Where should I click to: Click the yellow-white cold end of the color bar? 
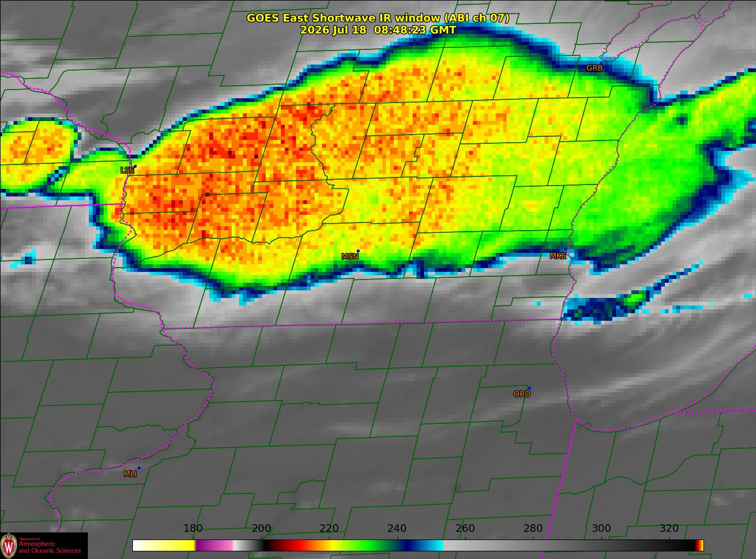click(x=163, y=545)
